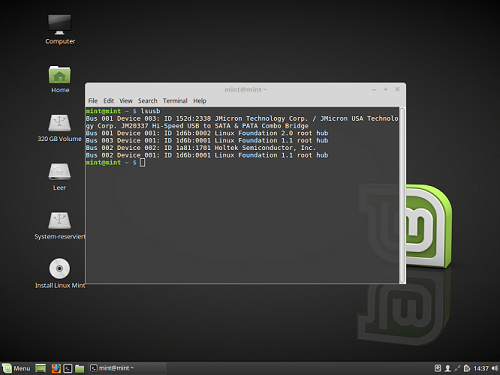Viewport: 500px width, 375px height.
Task: Click the Show Desktop panel icon
Action: (x=41, y=368)
